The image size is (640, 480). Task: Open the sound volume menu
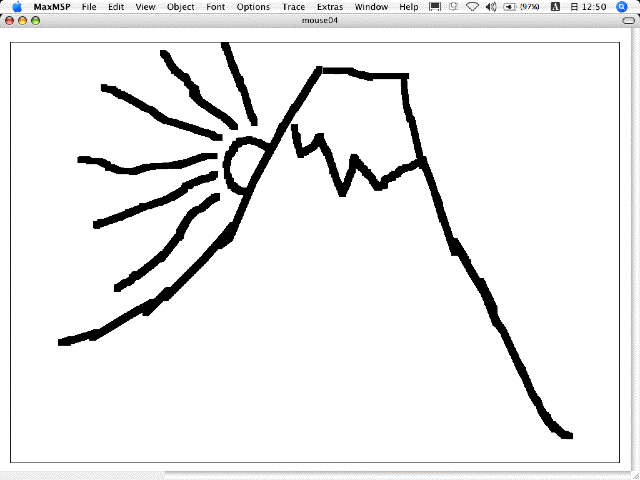tap(491, 7)
